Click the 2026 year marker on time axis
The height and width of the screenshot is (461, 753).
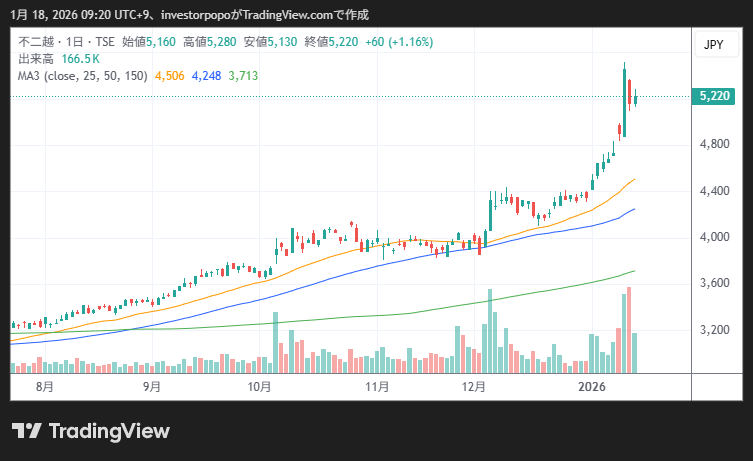[x=594, y=386]
